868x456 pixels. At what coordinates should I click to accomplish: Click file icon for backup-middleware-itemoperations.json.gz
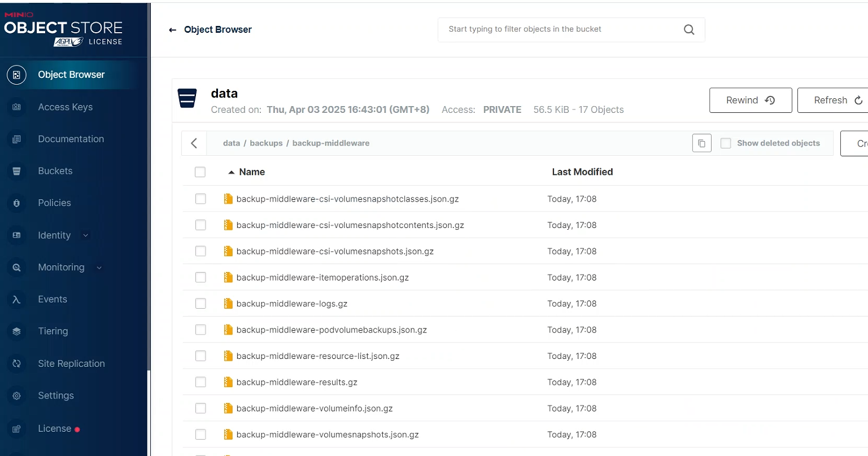pyautogui.click(x=228, y=277)
